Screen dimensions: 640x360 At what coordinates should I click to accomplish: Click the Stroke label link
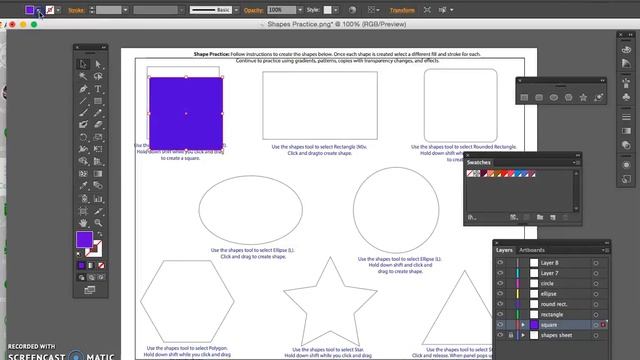76,10
